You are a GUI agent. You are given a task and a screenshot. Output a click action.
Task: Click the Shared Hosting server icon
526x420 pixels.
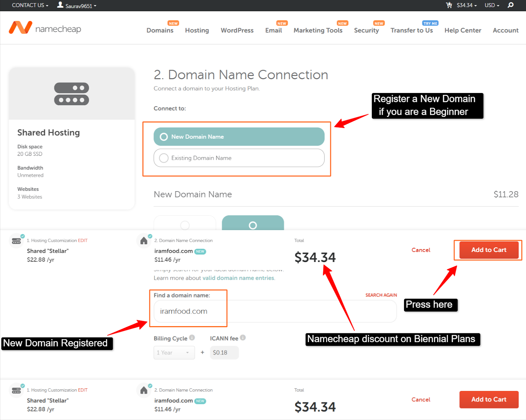pyautogui.click(x=72, y=94)
